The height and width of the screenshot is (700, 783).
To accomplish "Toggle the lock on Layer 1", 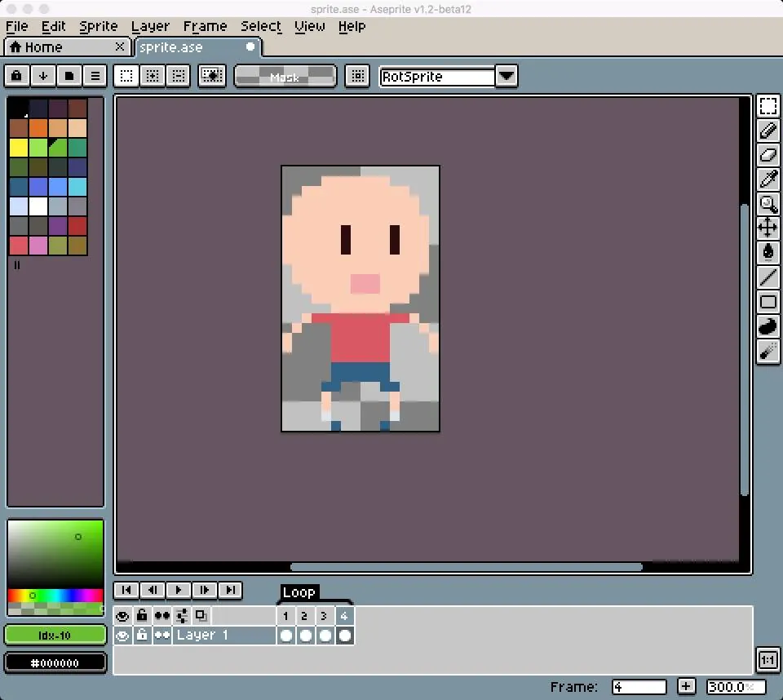I will (x=142, y=636).
